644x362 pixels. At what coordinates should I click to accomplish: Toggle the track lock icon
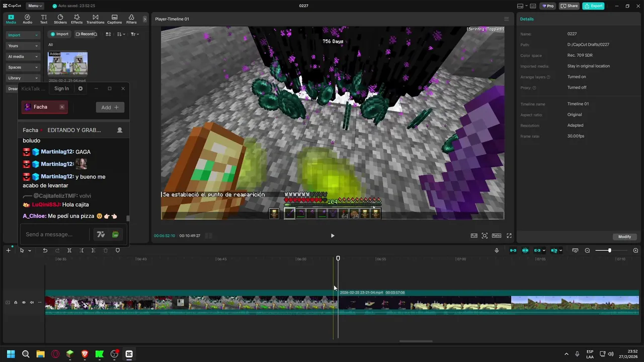tap(16, 302)
